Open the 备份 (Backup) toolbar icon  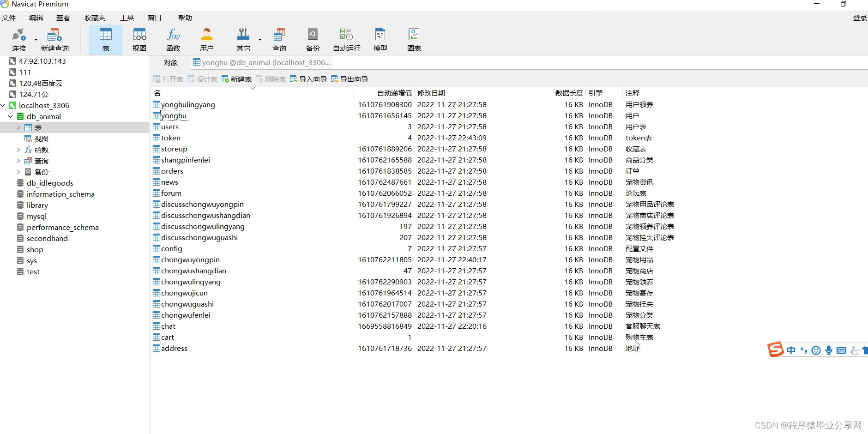click(x=313, y=40)
